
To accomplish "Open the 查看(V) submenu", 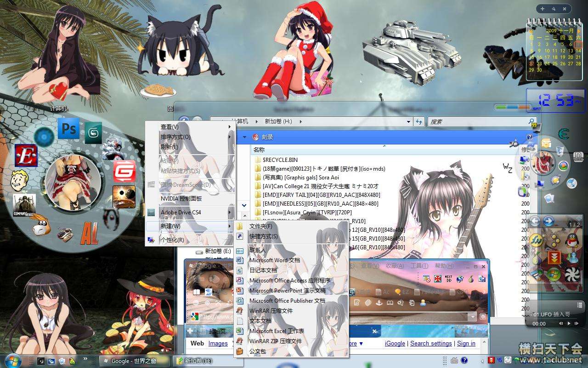I will click(x=190, y=126).
